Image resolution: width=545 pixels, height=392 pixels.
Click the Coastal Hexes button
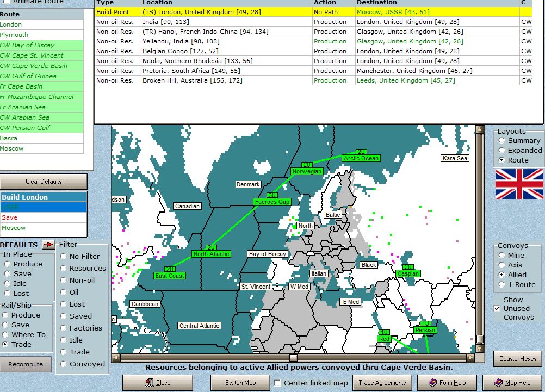point(518,359)
